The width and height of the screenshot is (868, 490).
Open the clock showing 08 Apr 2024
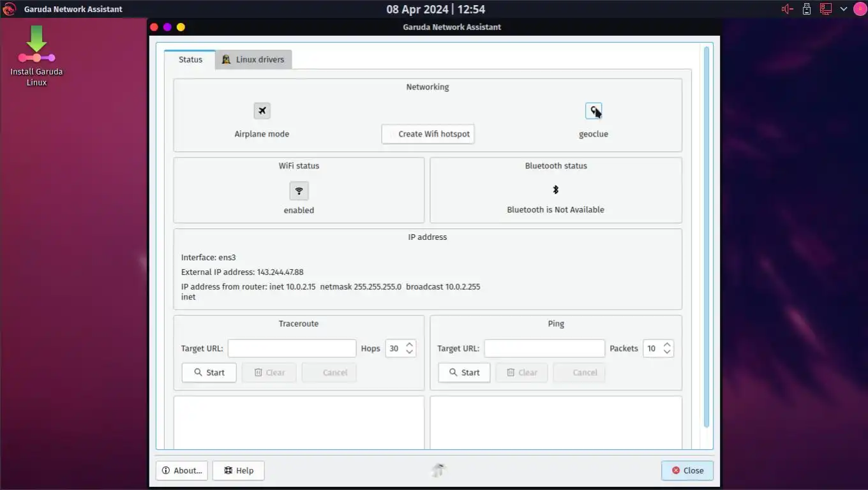coord(436,10)
